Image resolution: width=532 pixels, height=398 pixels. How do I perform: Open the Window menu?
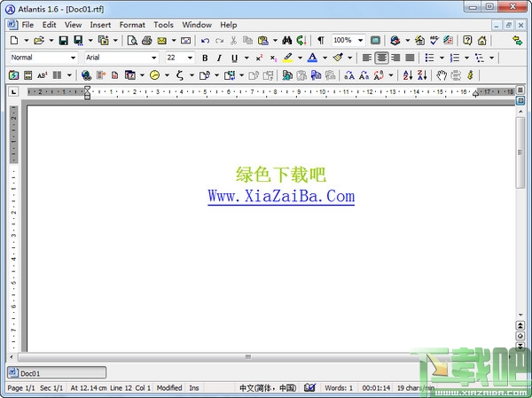click(x=197, y=25)
